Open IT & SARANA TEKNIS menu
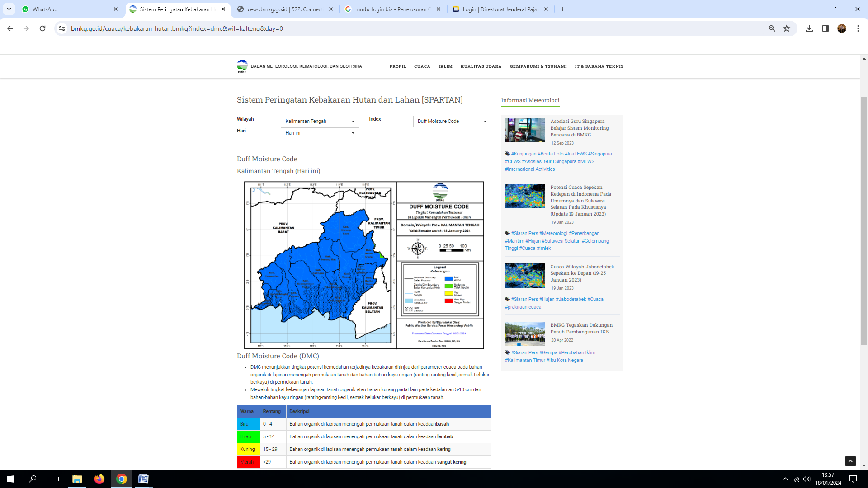 [599, 66]
